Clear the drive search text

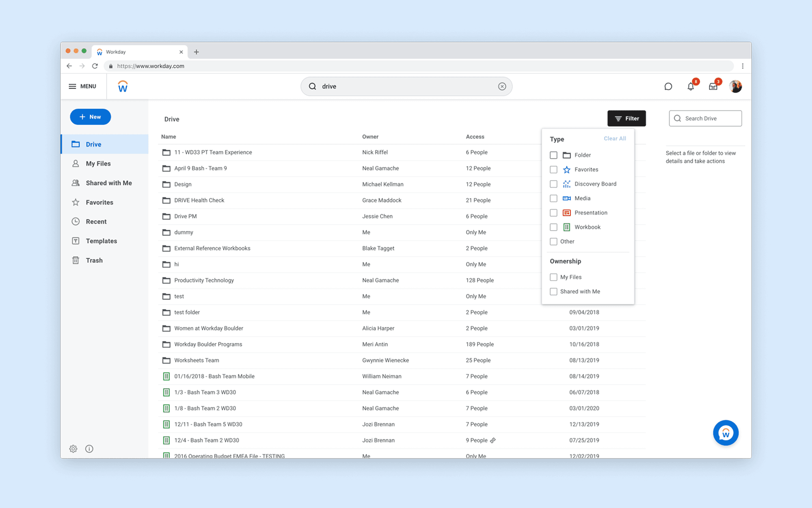click(502, 86)
